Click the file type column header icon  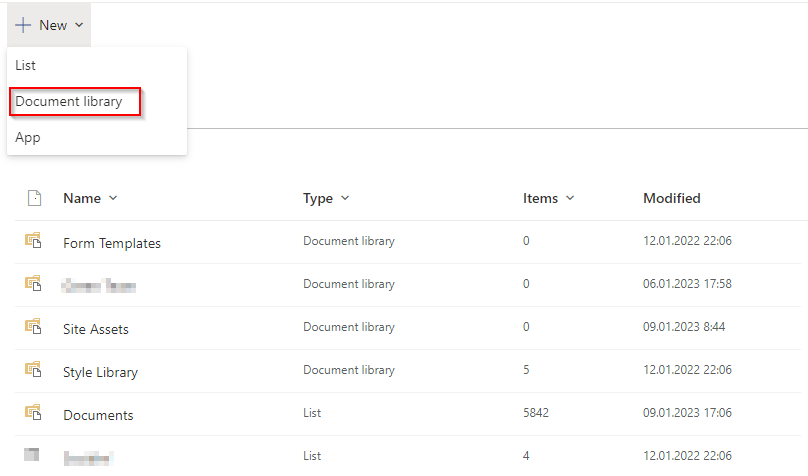pos(34,198)
